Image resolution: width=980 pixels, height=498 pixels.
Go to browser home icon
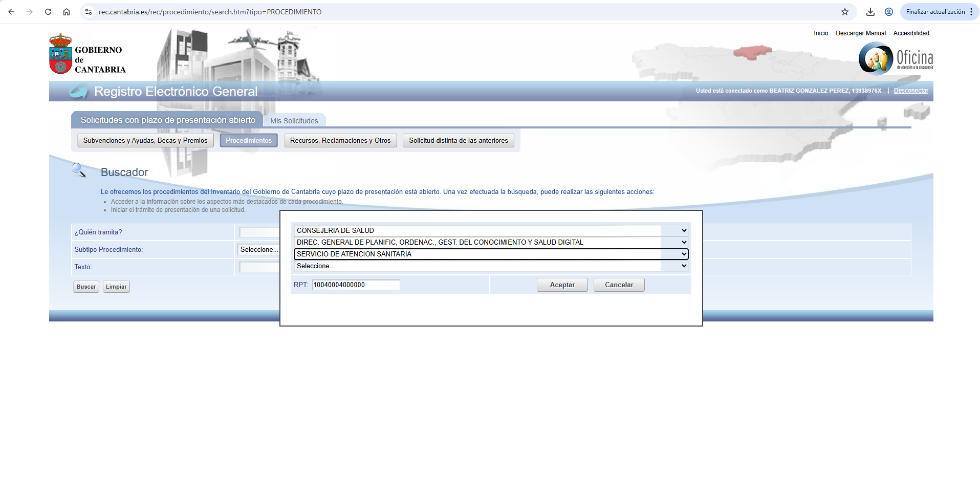[x=67, y=12]
